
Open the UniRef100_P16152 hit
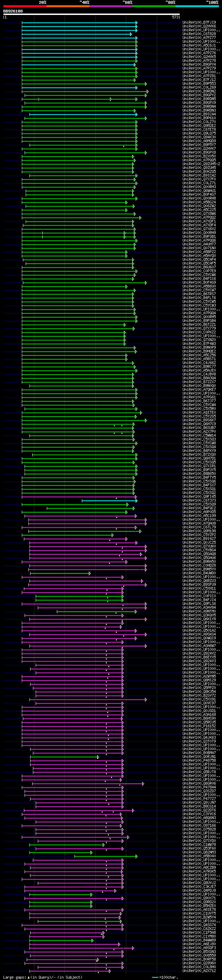(199, 726)
